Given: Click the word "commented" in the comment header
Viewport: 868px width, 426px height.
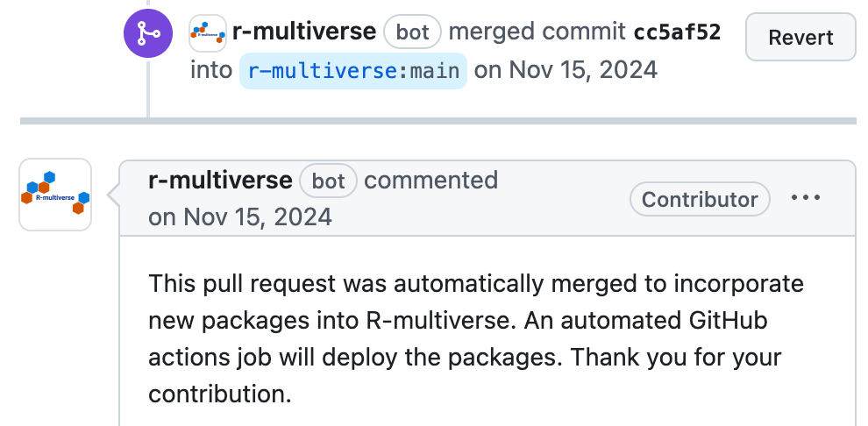Looking at the screenshot, I should coord(430,181).
